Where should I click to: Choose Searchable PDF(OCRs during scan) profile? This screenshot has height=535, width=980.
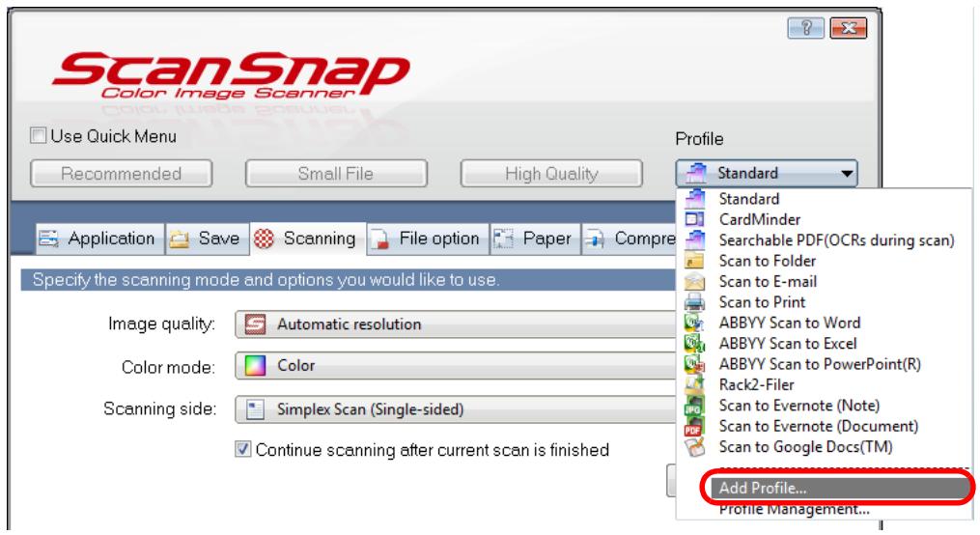coord(836,240)
